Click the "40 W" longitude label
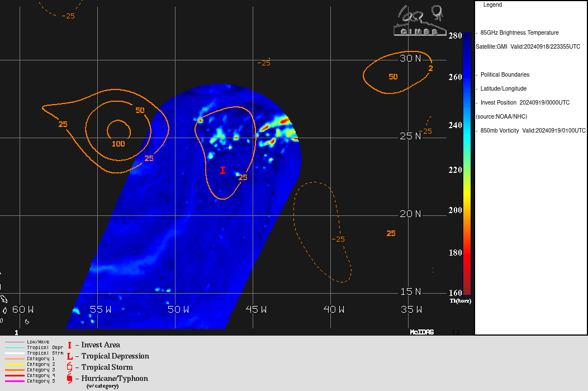The height and width of the screenshot is (391, 588). pyautogui.click(x=334, y=309)
